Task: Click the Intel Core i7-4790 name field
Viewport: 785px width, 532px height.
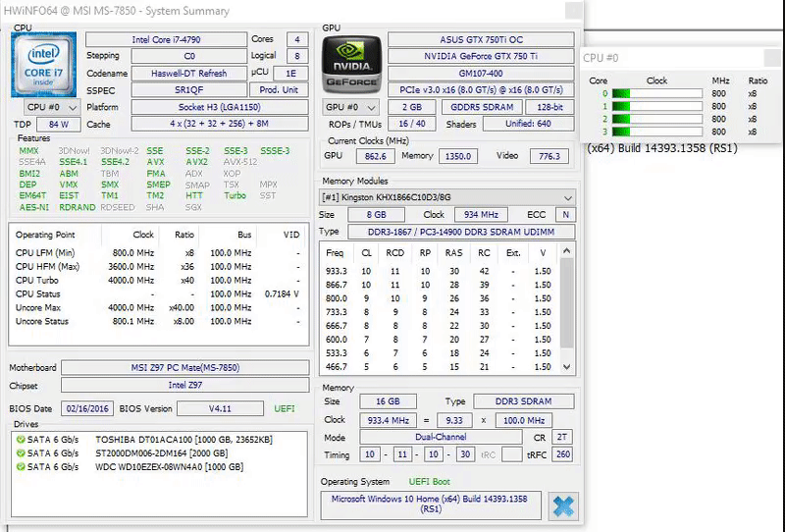Action: coord(166,39)
